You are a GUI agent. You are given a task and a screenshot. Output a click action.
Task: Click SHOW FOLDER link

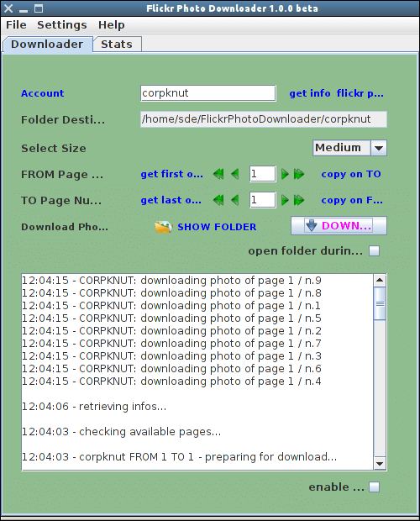coord(217,227)
